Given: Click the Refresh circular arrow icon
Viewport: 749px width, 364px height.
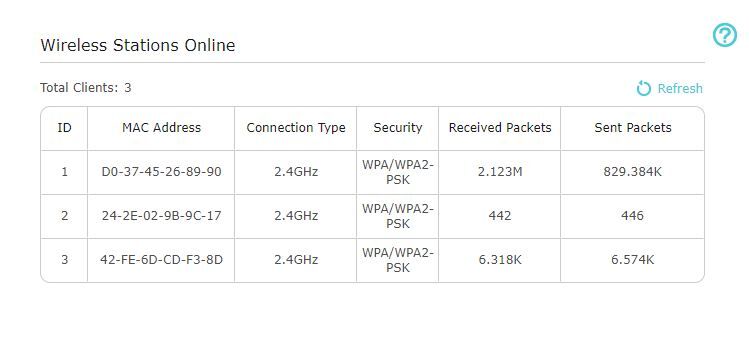Looking at the screenshot, I should click(643, 88).
